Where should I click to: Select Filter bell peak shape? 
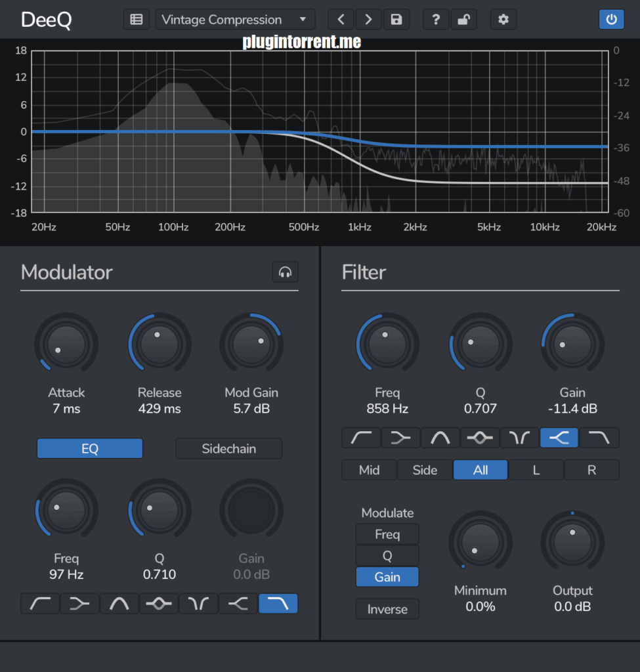pyautogui.click(x=480, y=438)
